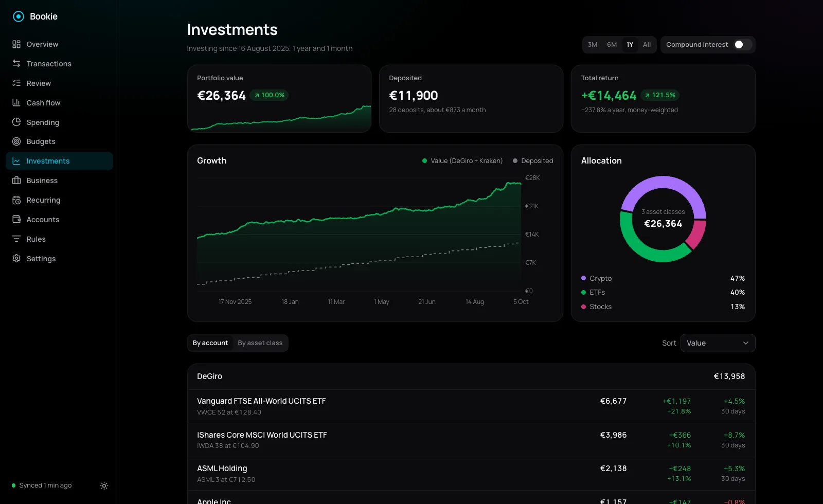Click the Accounts wallet icon
The width and height of the screenshot is (823, 504).
tap(16, 220)
